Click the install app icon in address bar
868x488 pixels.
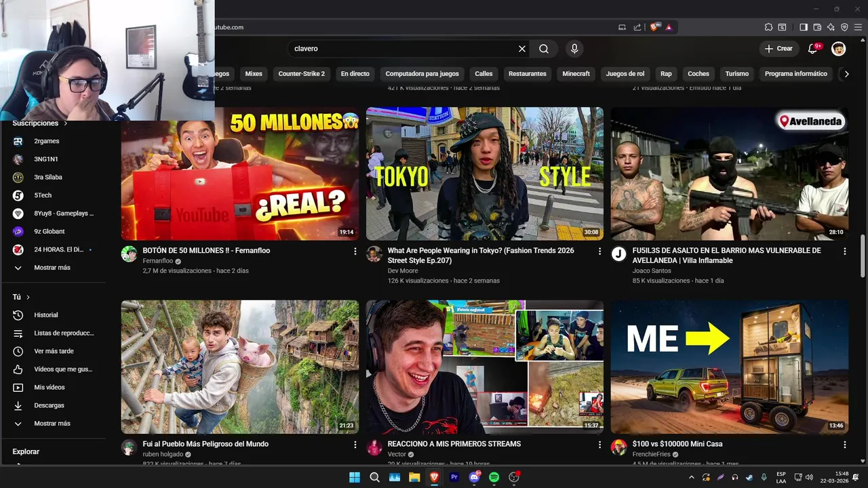click(623, 27)
